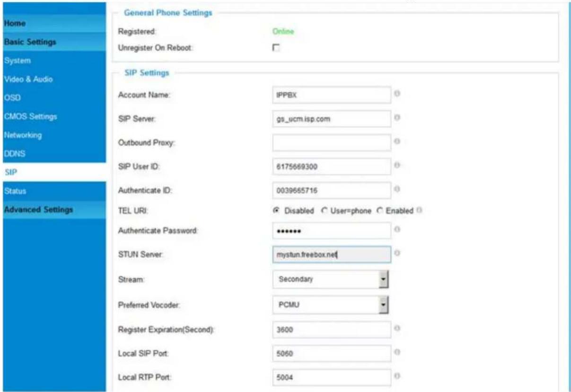Click the info icon beside Register Expiration field
This screenshot has height=392, width=571.
(x=398, y=328)
